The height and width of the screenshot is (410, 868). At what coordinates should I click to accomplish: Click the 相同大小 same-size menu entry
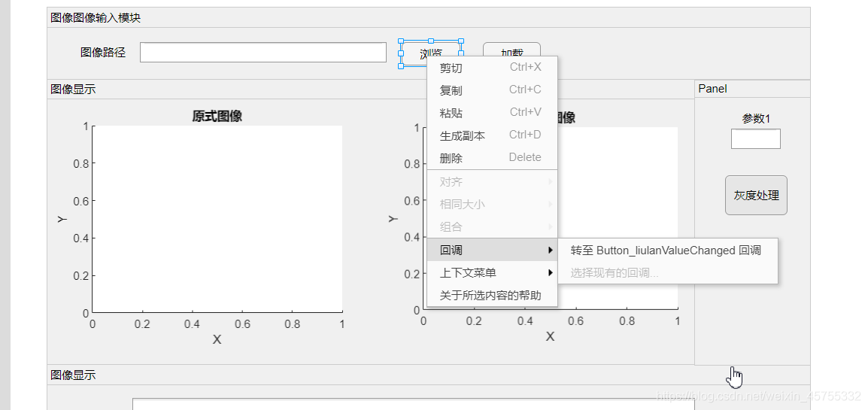492,204
